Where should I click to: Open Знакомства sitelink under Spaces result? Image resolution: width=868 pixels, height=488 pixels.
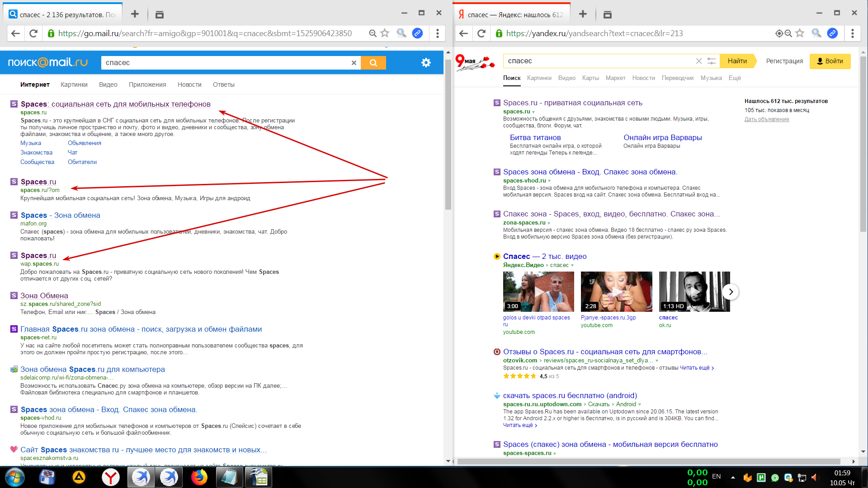[36, 153]
